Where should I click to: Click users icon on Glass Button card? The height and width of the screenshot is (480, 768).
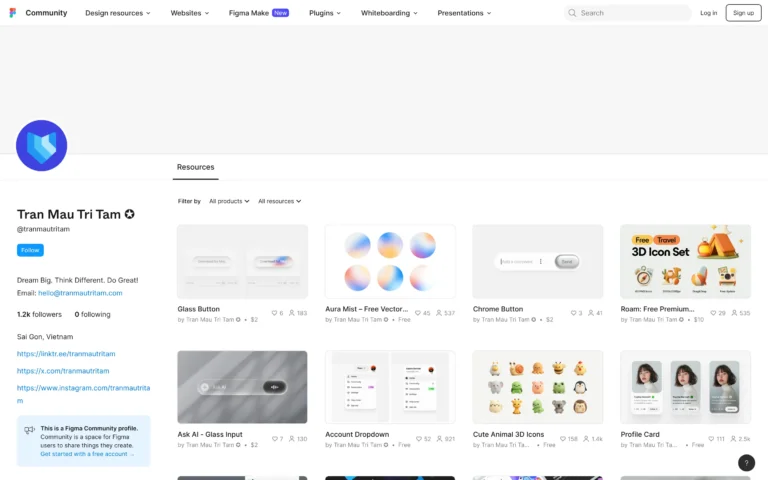tap(291, 313)
